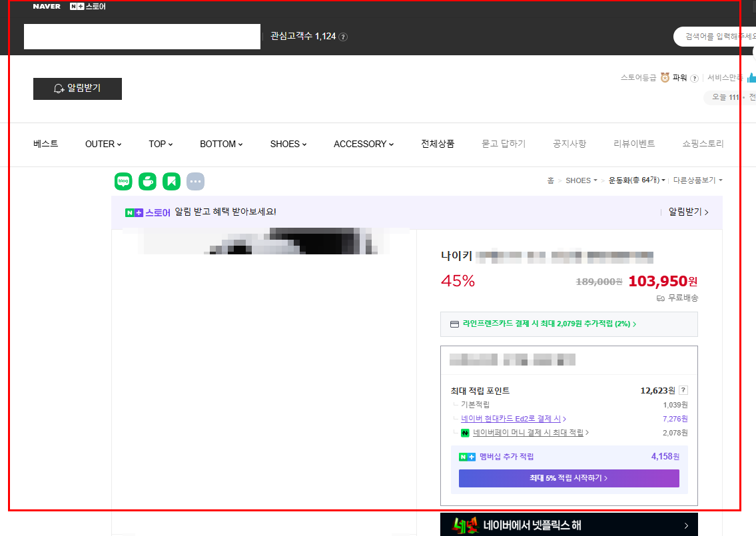Click the NAVER logo in header
756x536 pixels.
click(x=47, y=6)
